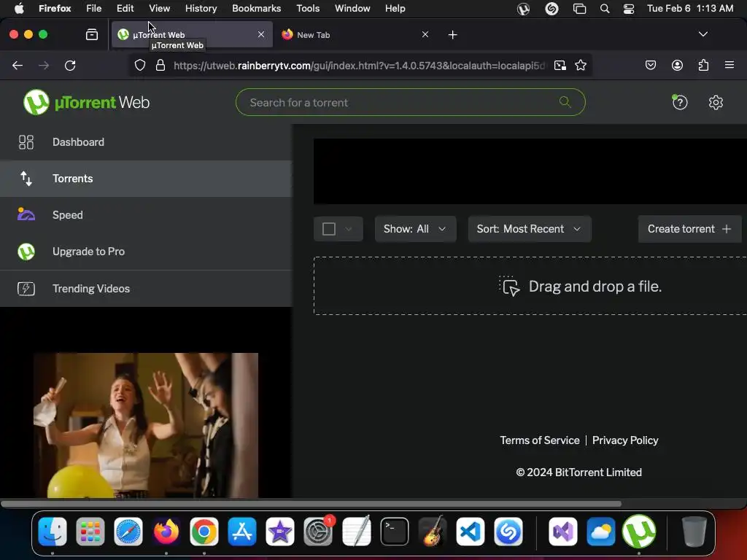The image size is (747, 560).
Task: Click the Drag and drop a file area
Action: pyautogui.click(x=530, y=286)
